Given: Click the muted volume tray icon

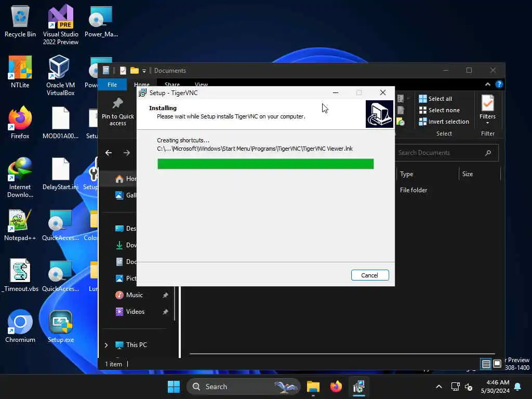Looking at the screenshot, I should click(469, 387).
